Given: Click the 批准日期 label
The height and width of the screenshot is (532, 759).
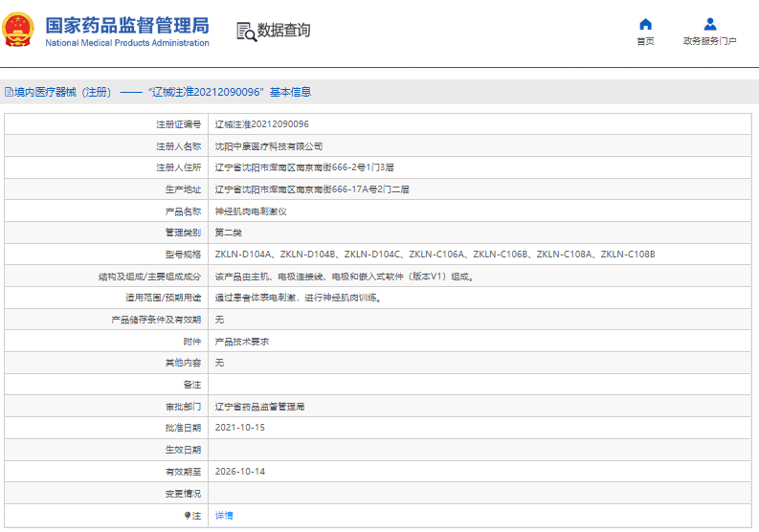Looking at the screenshot, I should coord(183,428).
